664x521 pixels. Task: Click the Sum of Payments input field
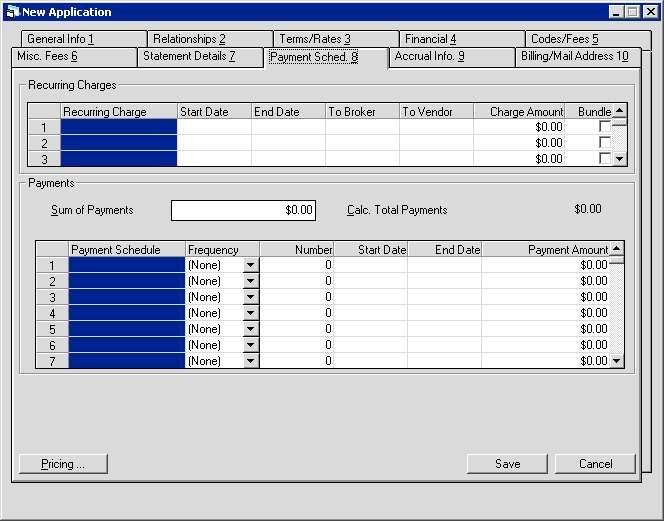pyautogui.click(x=243, y=210)
